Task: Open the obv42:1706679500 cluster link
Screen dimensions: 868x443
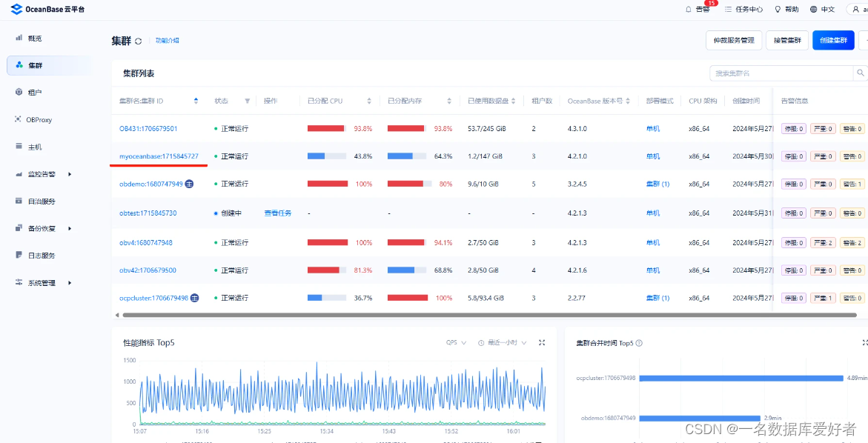Action: click(x=148, y=270)
